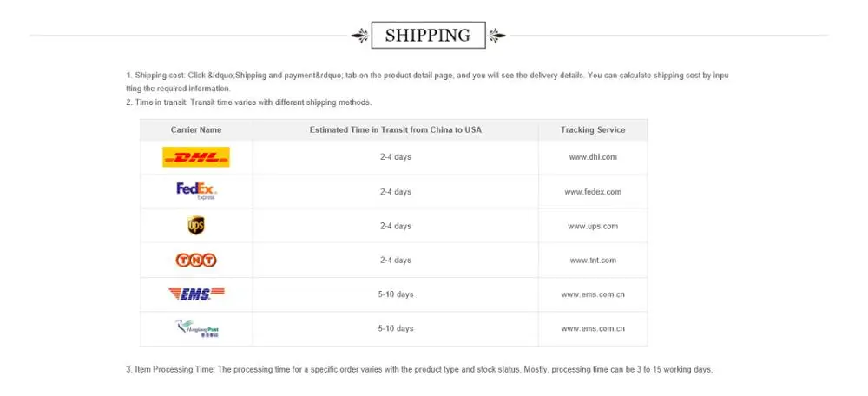Viewport: 868px width, 396px height.
Task: Open www.ems.com.cn link in EMS row
Action: pyautogui.click(x=593, y=294)
